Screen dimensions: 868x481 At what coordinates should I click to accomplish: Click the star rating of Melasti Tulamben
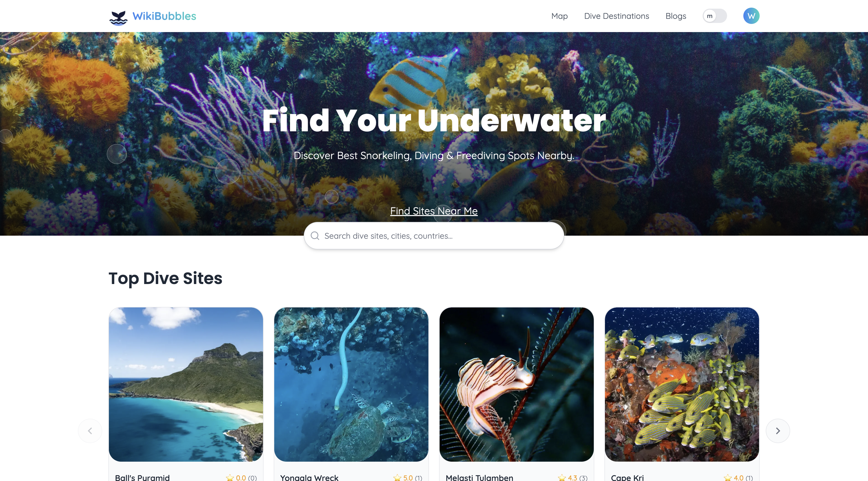click(572, 477)
